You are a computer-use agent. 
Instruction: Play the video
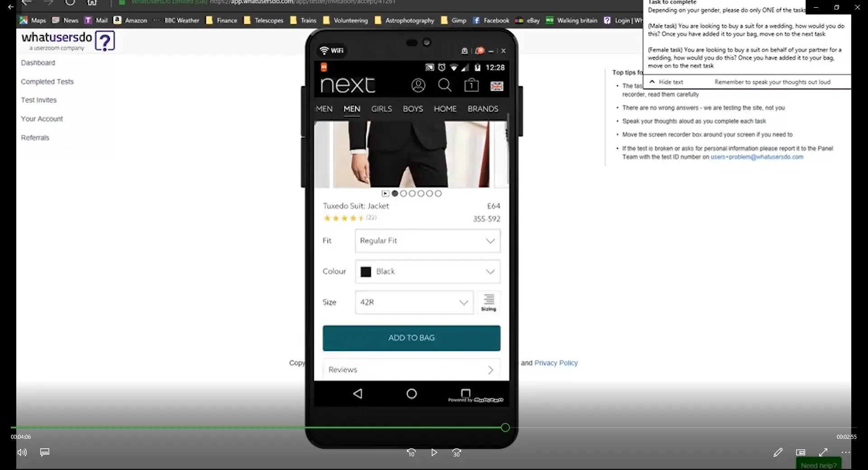tap(434, 452)
